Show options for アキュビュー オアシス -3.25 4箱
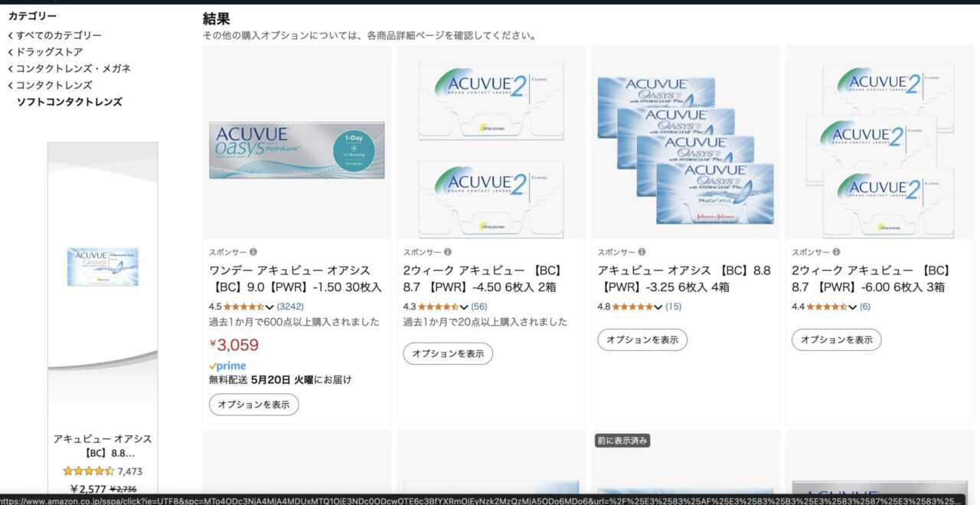This screenshot has height=505, width=980. pos(642,339)
